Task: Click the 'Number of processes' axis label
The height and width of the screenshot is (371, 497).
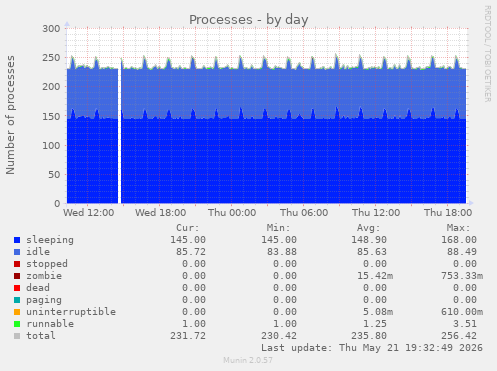Action: (x=10, y=115)
